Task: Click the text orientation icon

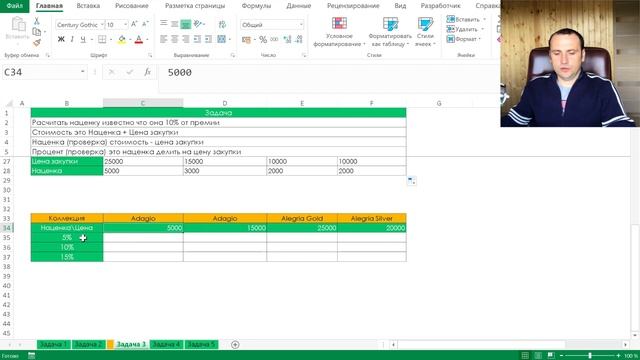Action: pyautogui.click(x=198, y=24)
